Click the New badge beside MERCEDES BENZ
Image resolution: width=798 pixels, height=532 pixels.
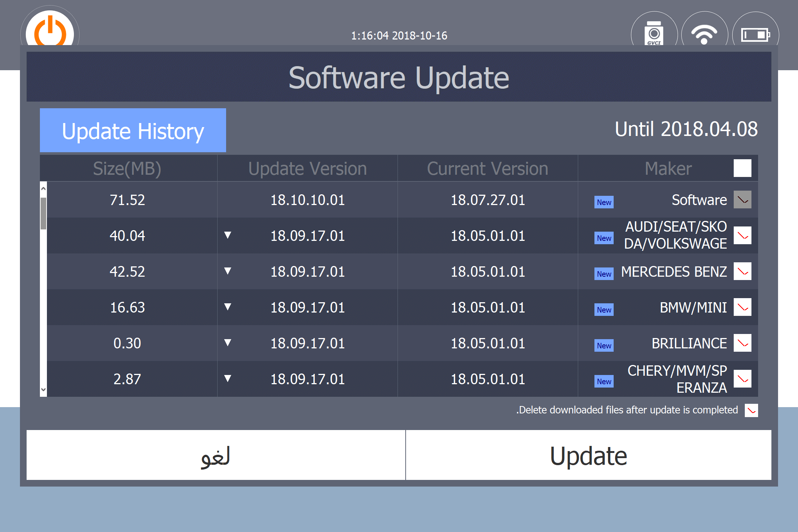point(604,274)
